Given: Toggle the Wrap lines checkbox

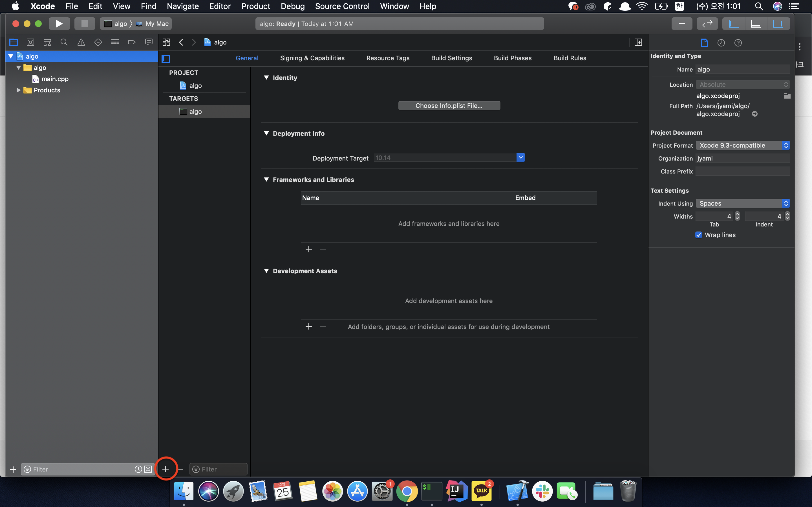Looking at the screenshot, I should pyautogui.click(x=699, y=235).
